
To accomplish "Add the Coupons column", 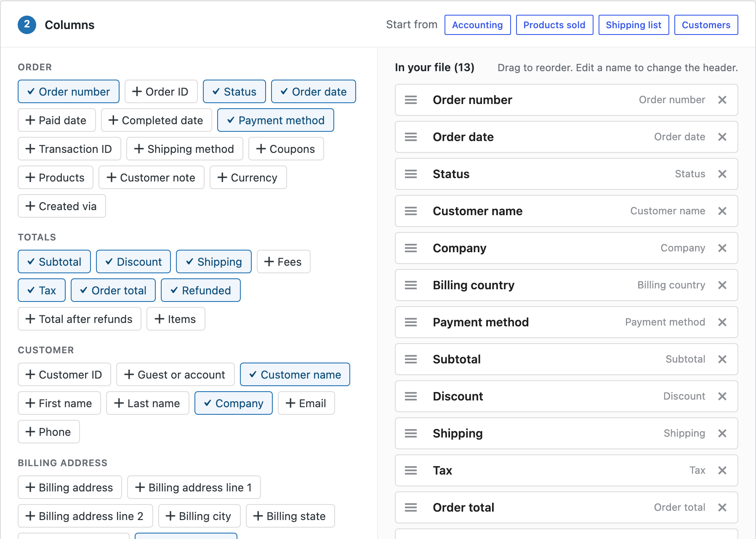I will pyautogui.click(x=286, y=149).
